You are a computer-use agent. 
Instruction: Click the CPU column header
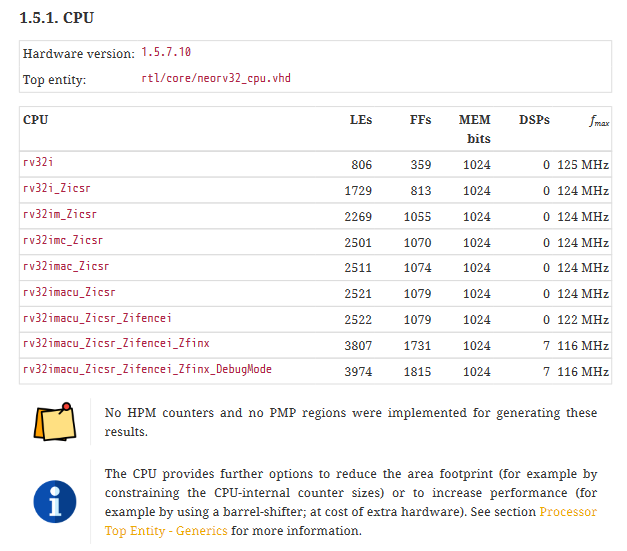coord(36,120)
